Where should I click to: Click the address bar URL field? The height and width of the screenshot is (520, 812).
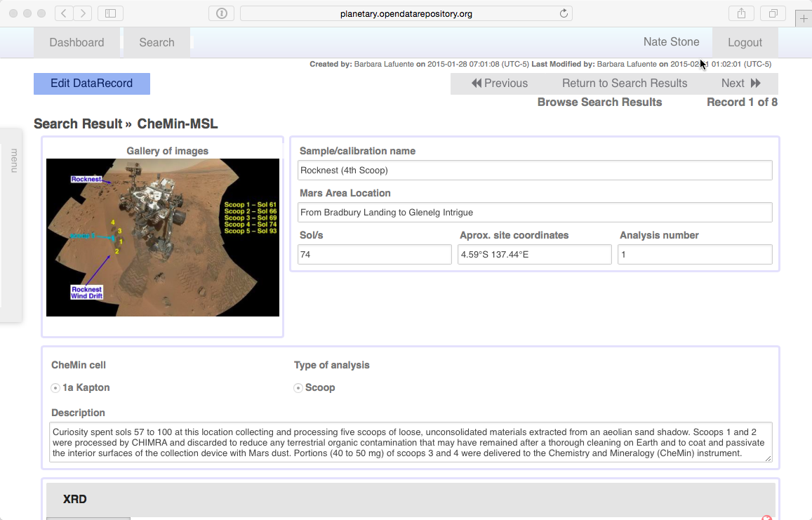point(406,13)
